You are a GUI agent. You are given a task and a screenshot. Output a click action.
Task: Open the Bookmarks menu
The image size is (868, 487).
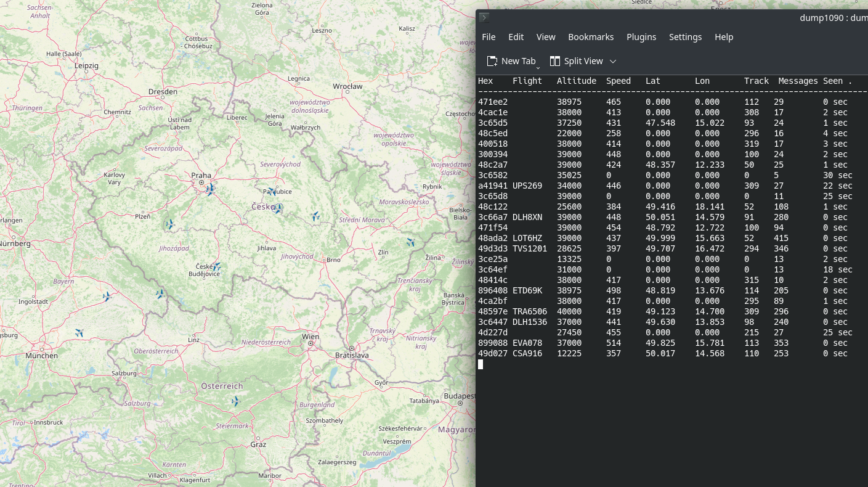tap(591, 37)
